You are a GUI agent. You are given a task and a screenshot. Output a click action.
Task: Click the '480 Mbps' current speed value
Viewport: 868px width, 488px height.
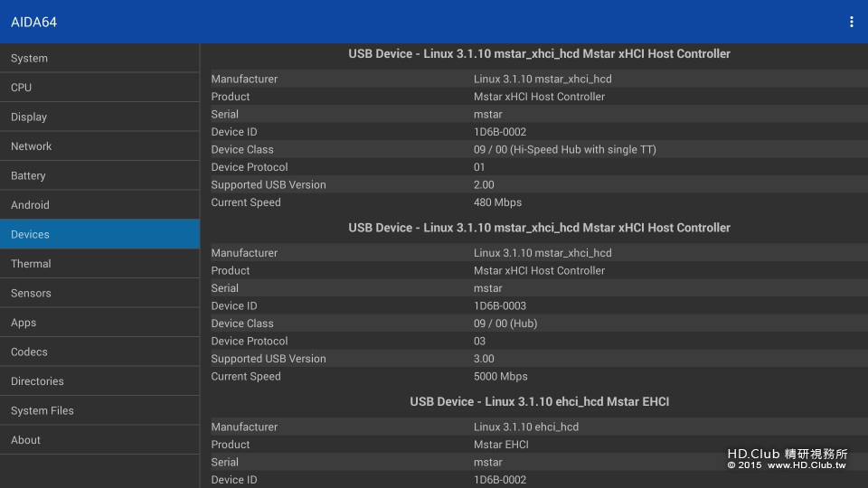(497, 202)
